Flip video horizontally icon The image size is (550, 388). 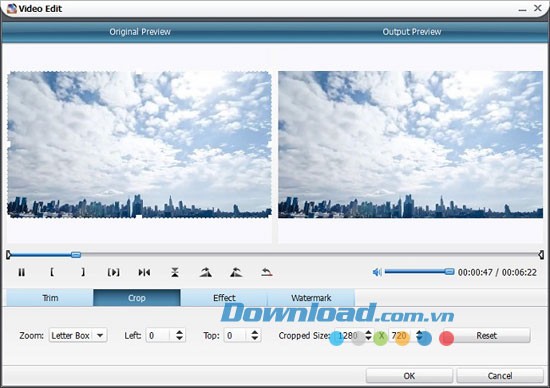coord(144,272)
